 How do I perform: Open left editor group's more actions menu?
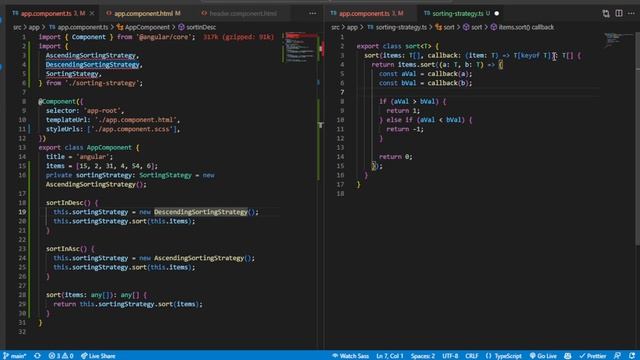point(313,13)
